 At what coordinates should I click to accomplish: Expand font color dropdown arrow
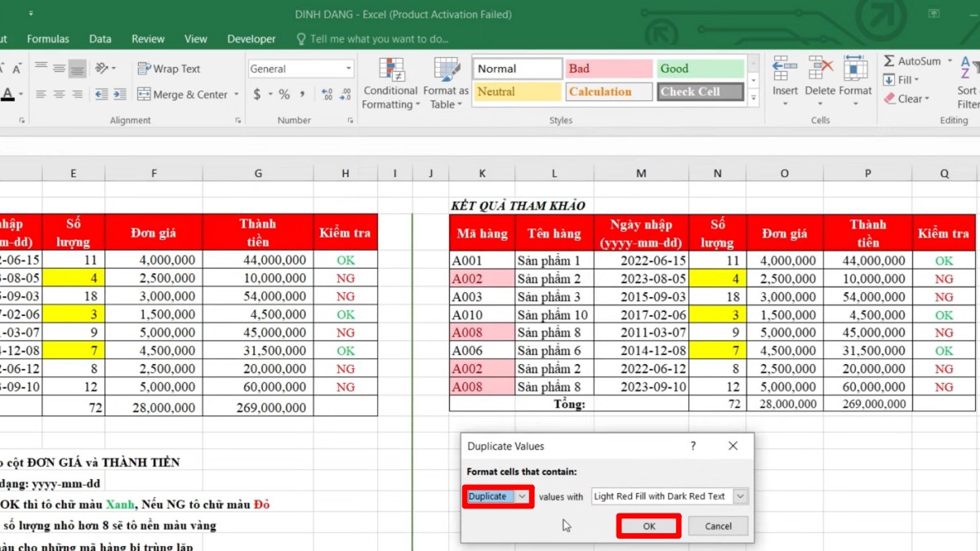pyautogui.click(x=21, y=95)
